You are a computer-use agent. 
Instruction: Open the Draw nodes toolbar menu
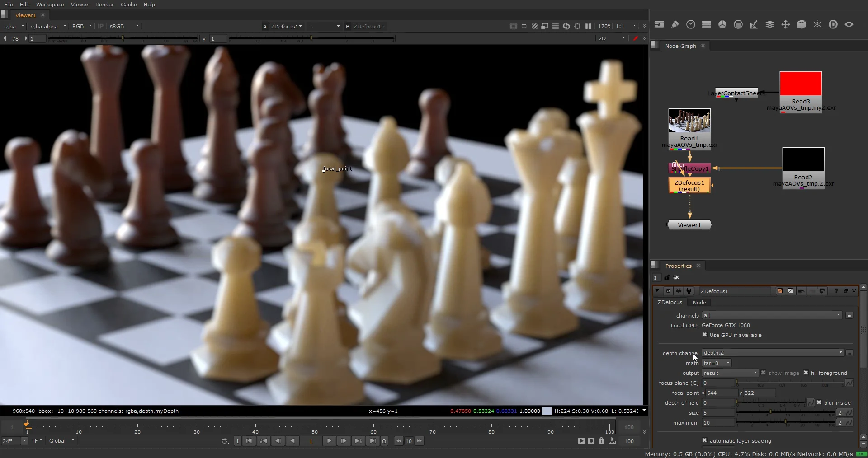pos(675,25)
